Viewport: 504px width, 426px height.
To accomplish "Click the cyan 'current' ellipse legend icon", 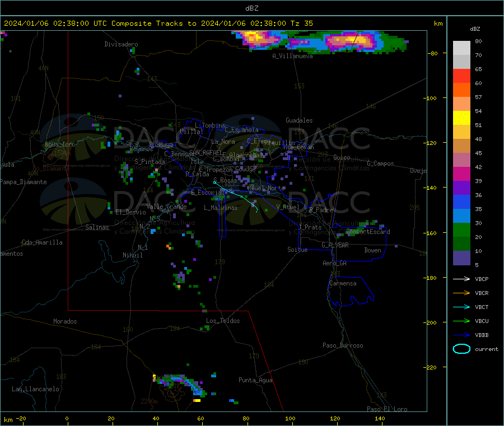I will 461,349.
